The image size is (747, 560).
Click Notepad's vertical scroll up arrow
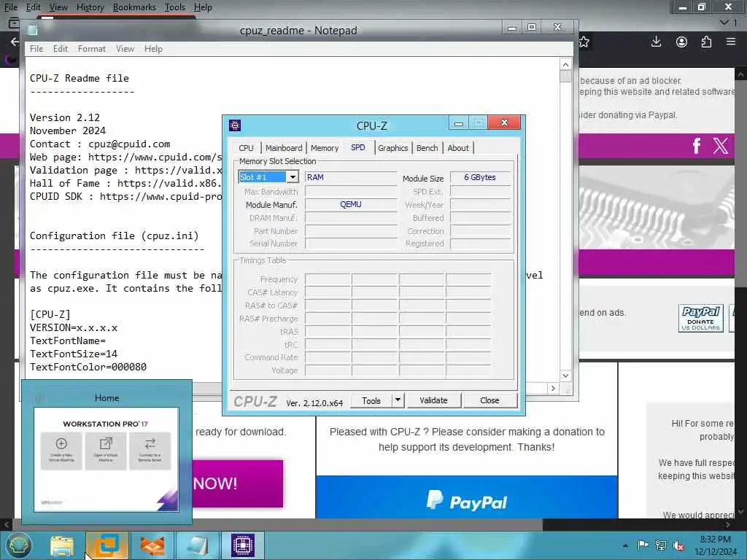pos(565,64)
